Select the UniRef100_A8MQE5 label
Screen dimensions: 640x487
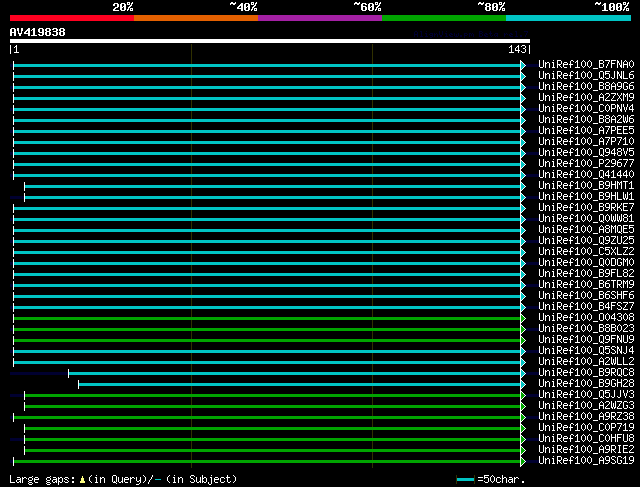(x=586, y=230)
